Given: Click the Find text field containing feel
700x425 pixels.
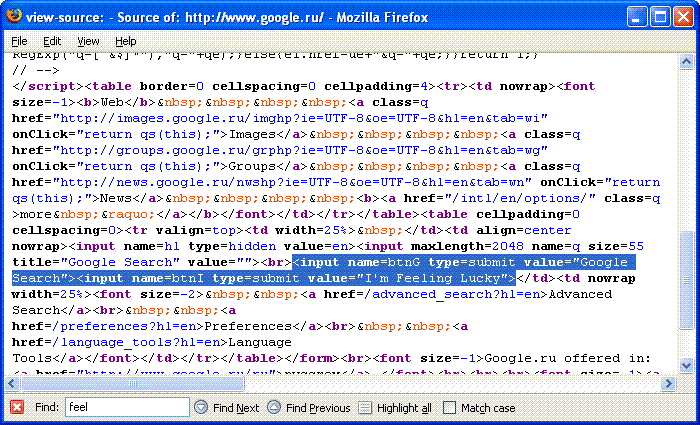Looking at the screenshot, I should tap(127, 407).
